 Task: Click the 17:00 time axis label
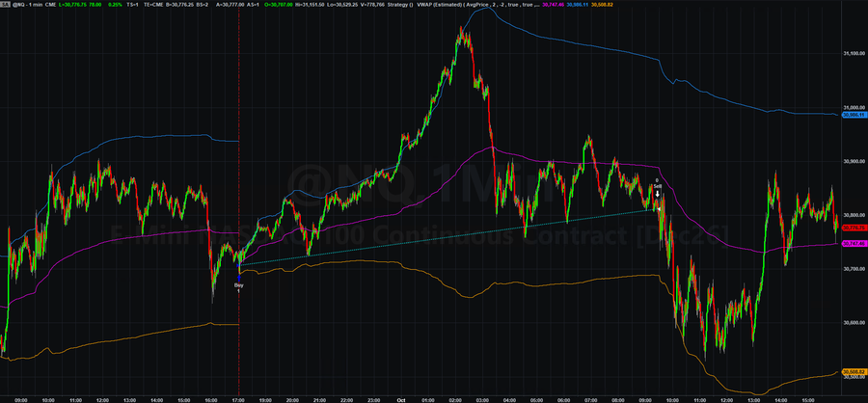[238, 398]
